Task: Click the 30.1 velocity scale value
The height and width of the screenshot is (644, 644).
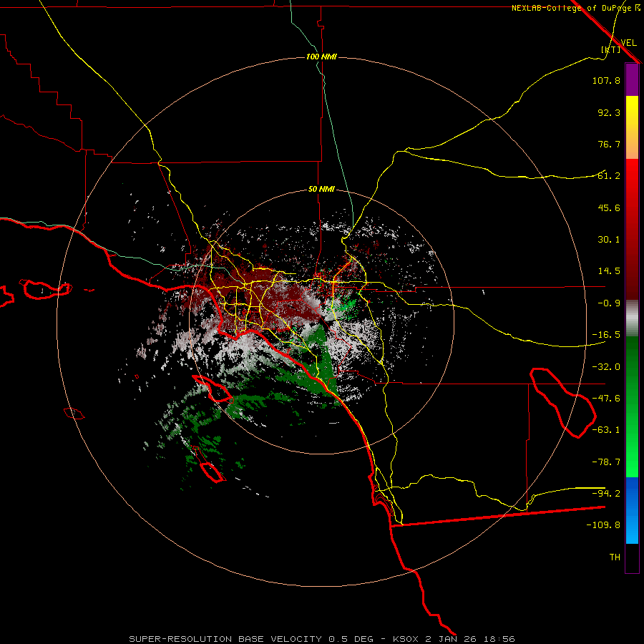Action: [x=609, y=240]
